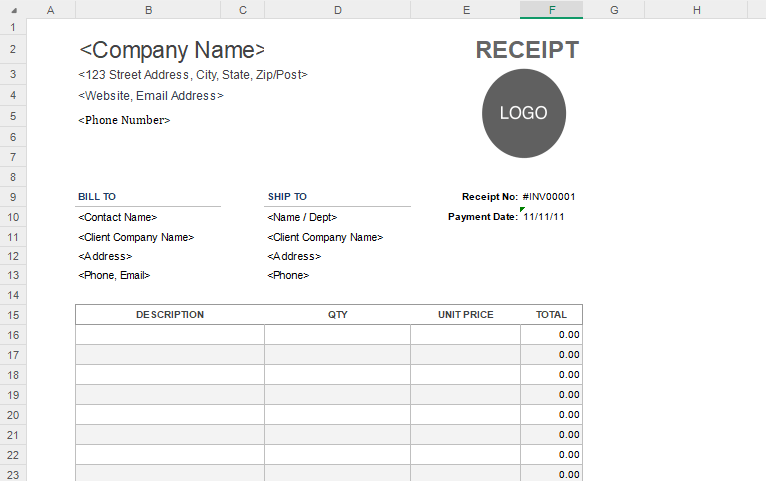The height and width of the screenshot is (481, 766).
Task: Select row 15 header
Action: [13, 315]
